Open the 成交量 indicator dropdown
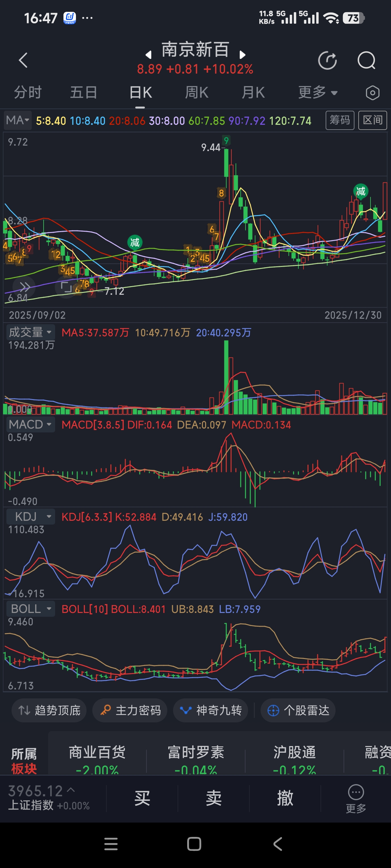The width and height of the screenshot is (391, 868). (x=30, y=332)
